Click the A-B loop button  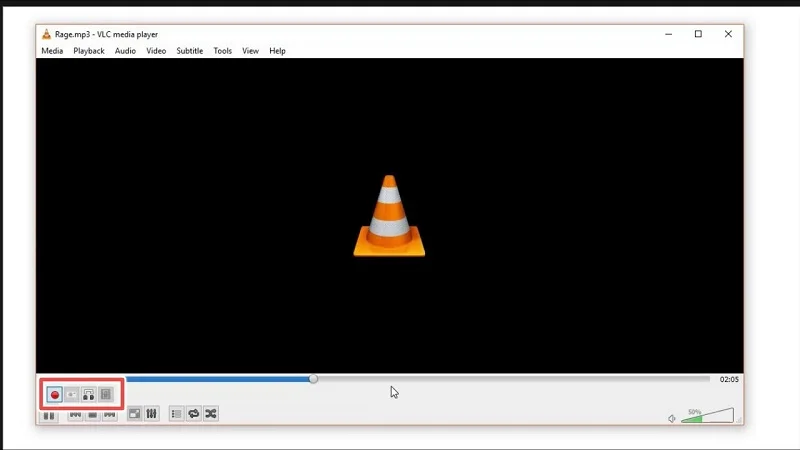coord(89,395)
